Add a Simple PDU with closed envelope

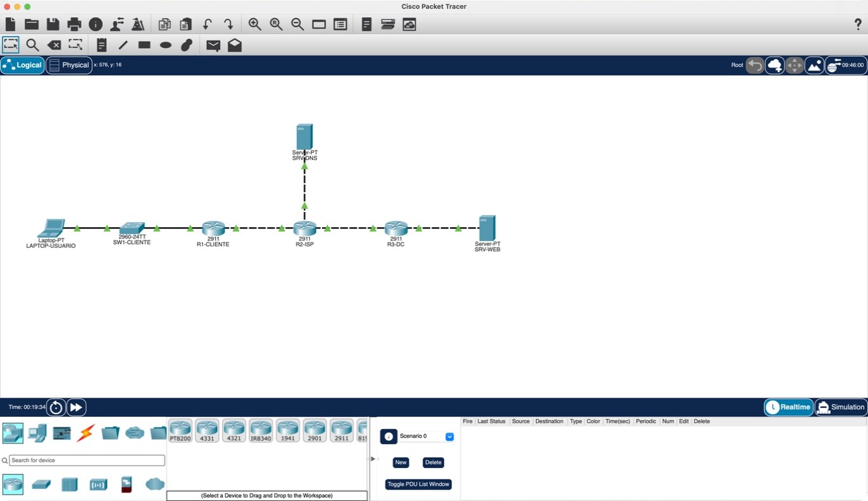[x=213, y=46]
